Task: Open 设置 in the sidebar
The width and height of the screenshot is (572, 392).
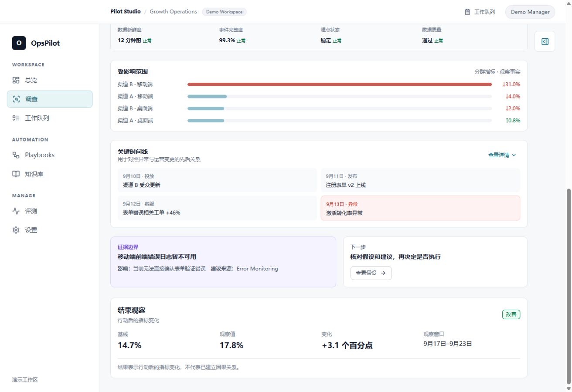Action: 50,230
